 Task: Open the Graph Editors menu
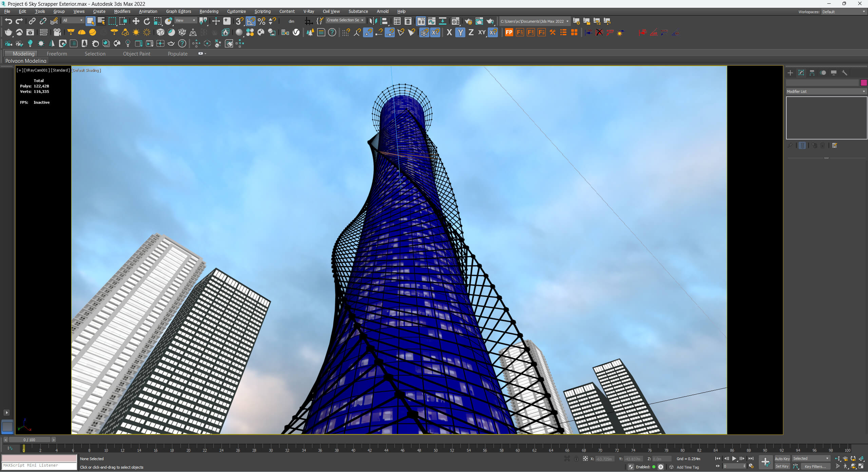point(178,12)
